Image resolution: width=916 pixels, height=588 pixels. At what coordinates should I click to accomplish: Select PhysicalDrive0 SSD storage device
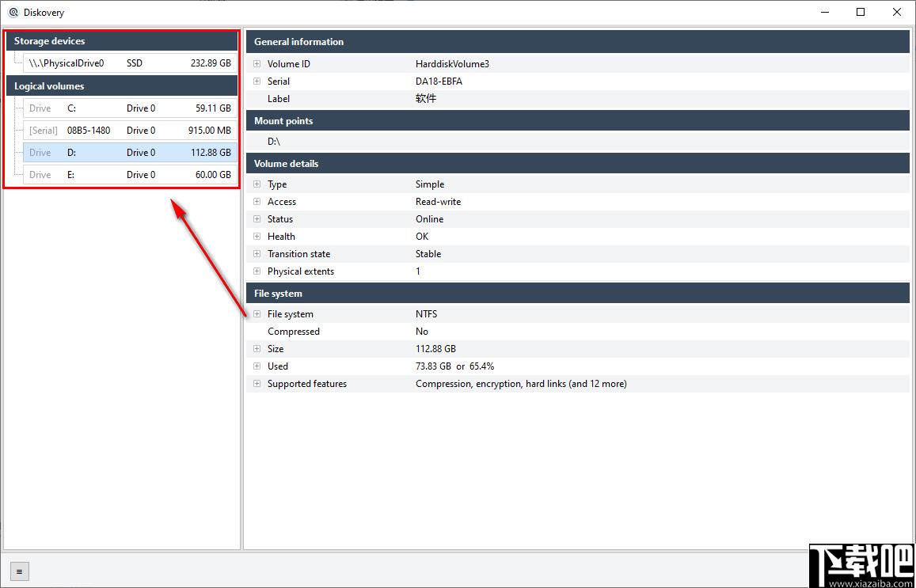click(131, 63)
